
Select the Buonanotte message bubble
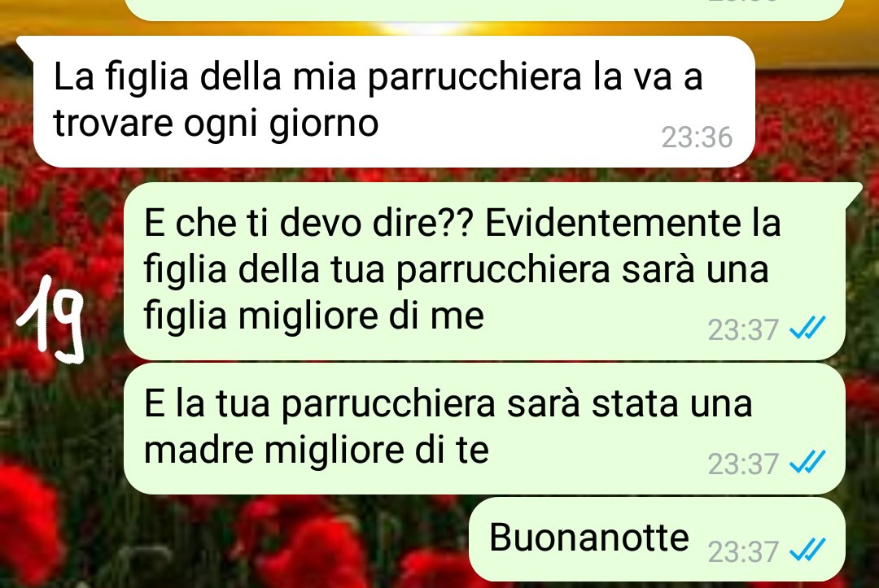pyautogui.click(x=657, y=539)
